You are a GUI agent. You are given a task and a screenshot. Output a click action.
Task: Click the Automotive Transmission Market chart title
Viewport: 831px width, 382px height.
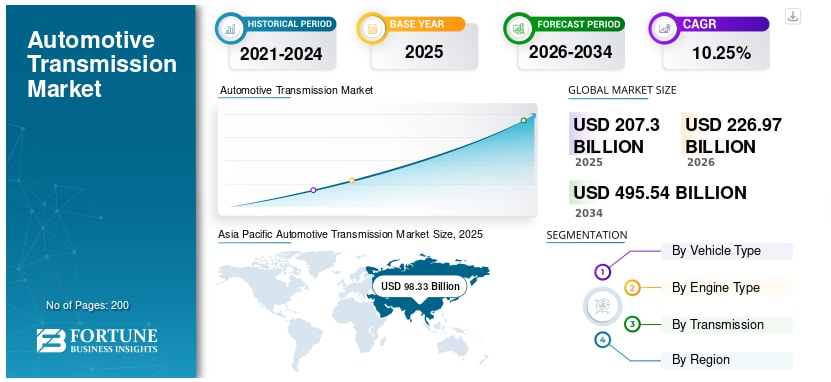point(296,91)
